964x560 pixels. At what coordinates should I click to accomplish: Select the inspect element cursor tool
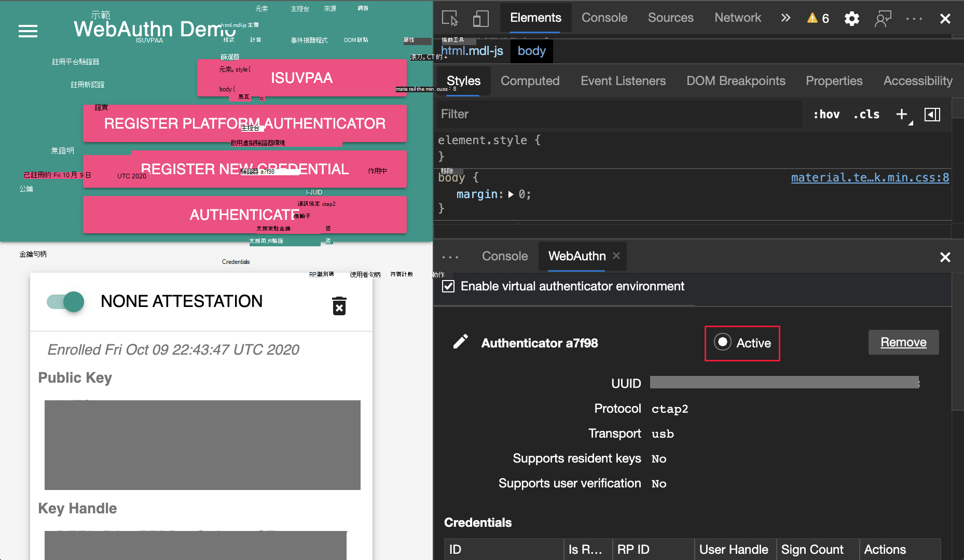451,18
